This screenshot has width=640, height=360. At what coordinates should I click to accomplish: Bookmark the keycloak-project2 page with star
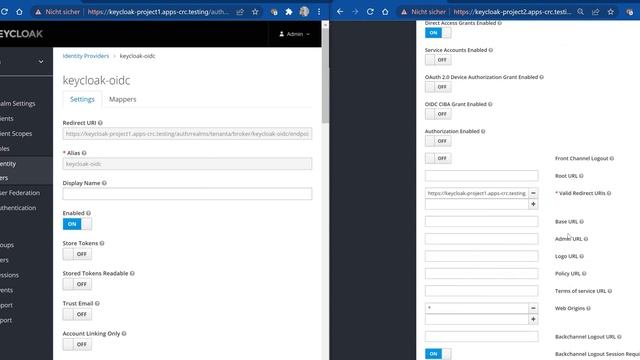click(611, 12)
